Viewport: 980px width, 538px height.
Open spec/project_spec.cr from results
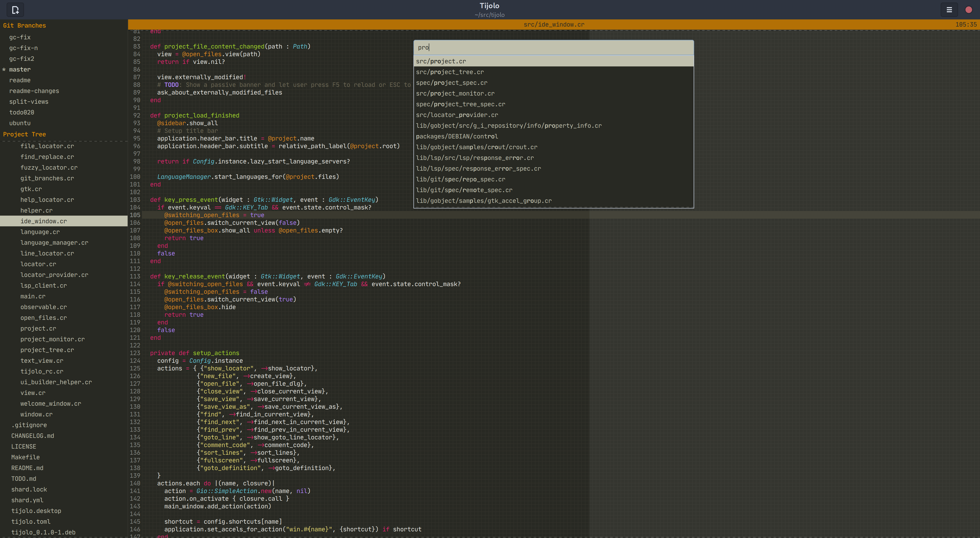point(451,83)
